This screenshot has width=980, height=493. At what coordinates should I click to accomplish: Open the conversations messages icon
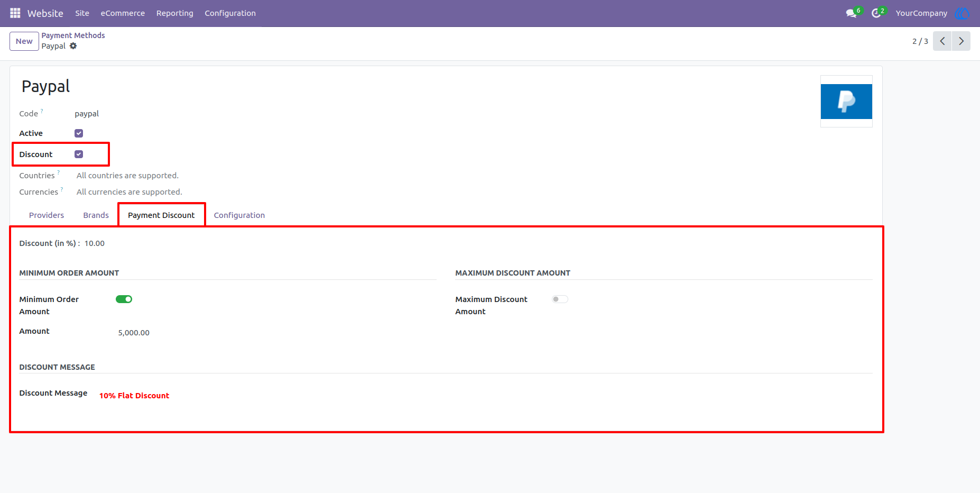[x=851, y=13]
